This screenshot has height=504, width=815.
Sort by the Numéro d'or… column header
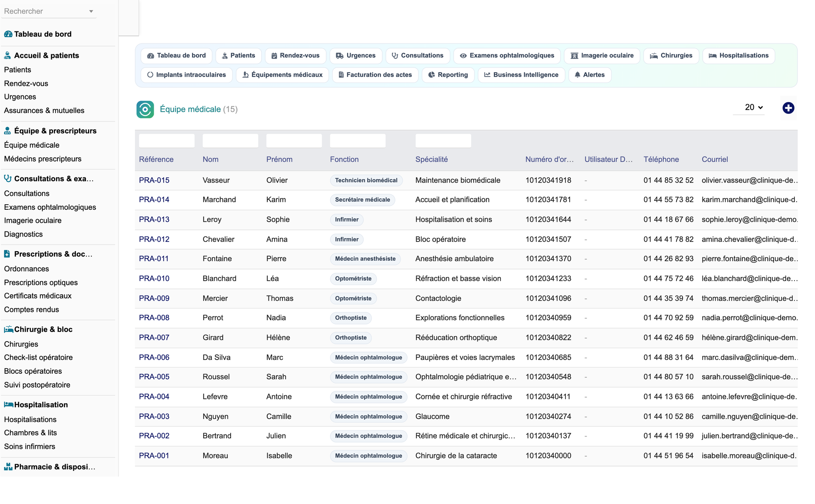(x=549, y=159)
